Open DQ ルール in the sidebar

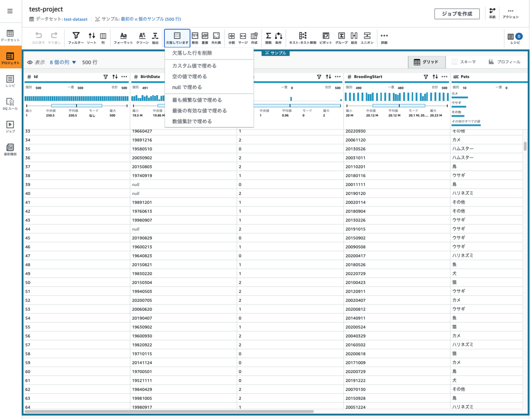pos(10,104)
